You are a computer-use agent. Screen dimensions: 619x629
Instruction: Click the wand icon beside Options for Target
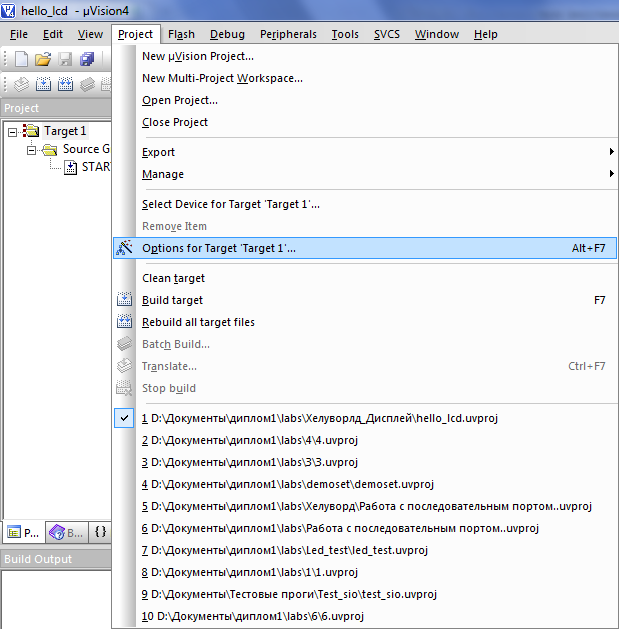click(x=124, y=248)
